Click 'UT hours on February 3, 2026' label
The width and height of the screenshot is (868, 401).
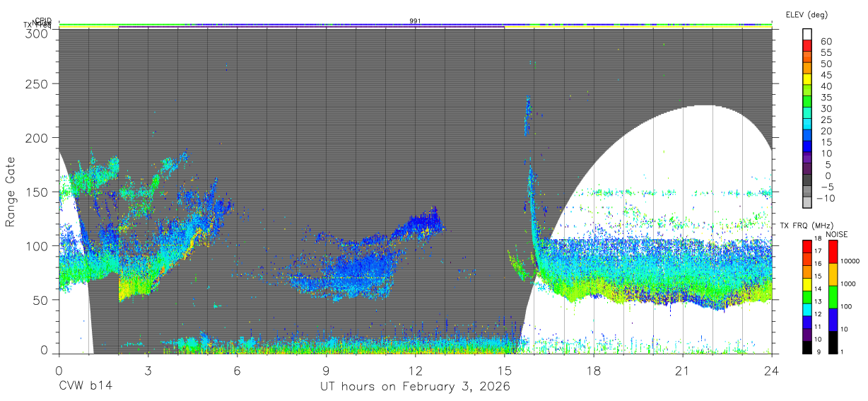click(416, 387)
